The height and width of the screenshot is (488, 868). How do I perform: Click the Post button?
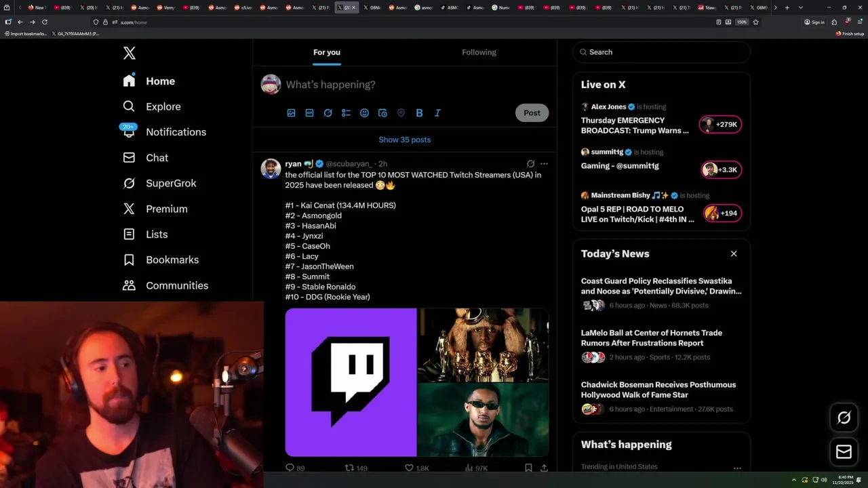[532, 113]
